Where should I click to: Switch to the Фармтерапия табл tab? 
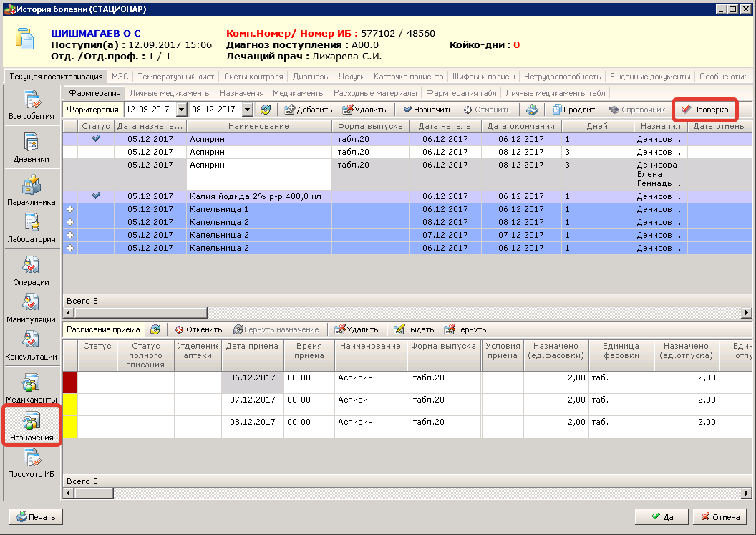click(461, 93)
